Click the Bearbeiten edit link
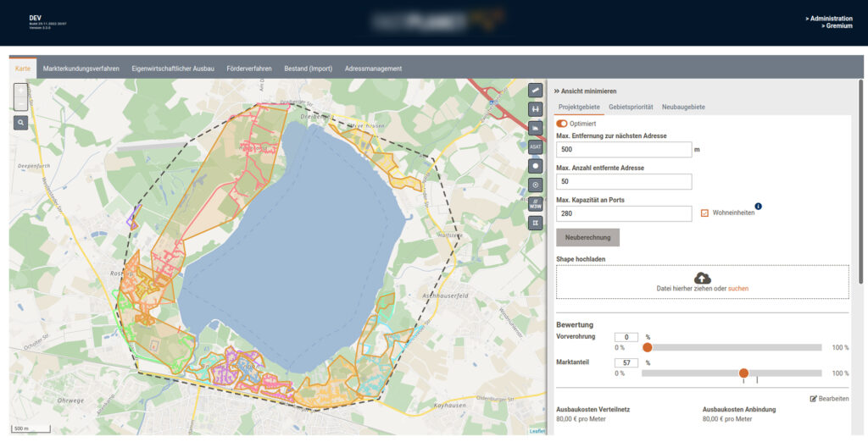This screenshot has height=442, width=868. (829, 398)
